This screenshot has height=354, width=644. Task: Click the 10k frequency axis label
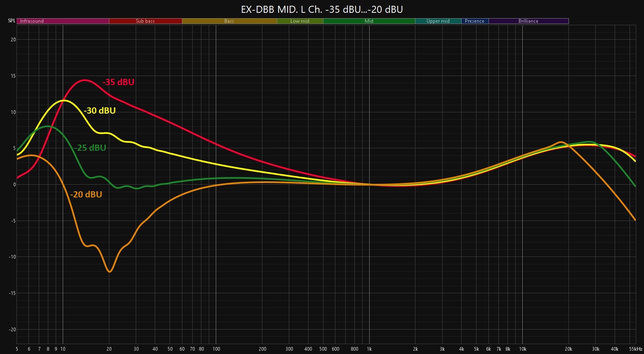pyautogui.click(x=523, y=349)
